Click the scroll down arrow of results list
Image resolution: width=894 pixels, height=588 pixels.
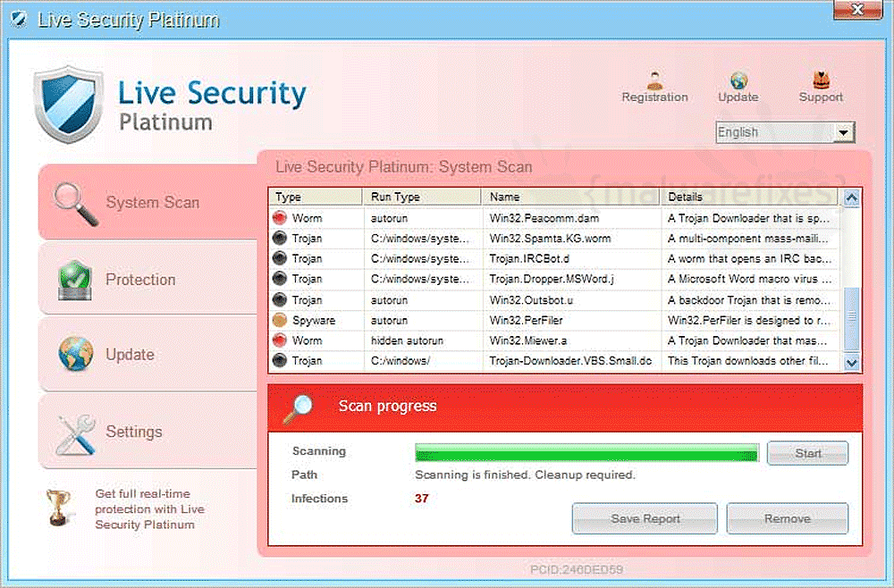852,363
